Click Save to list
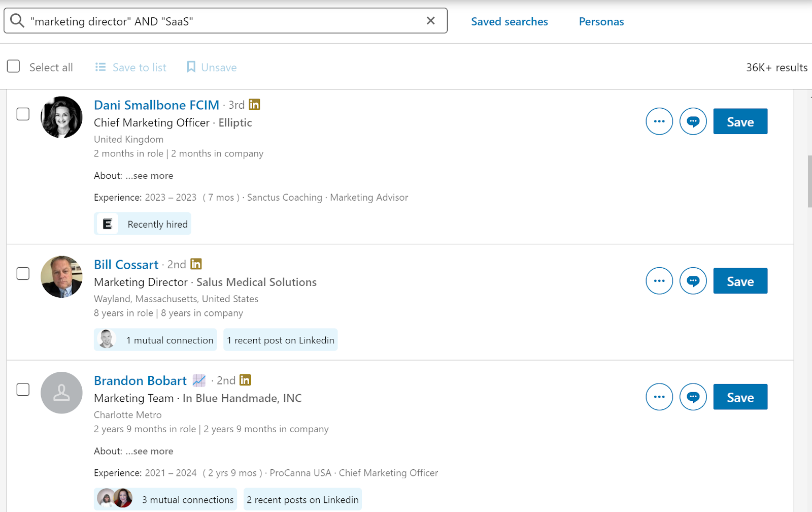The image size is (812, 512). point(131,67)
